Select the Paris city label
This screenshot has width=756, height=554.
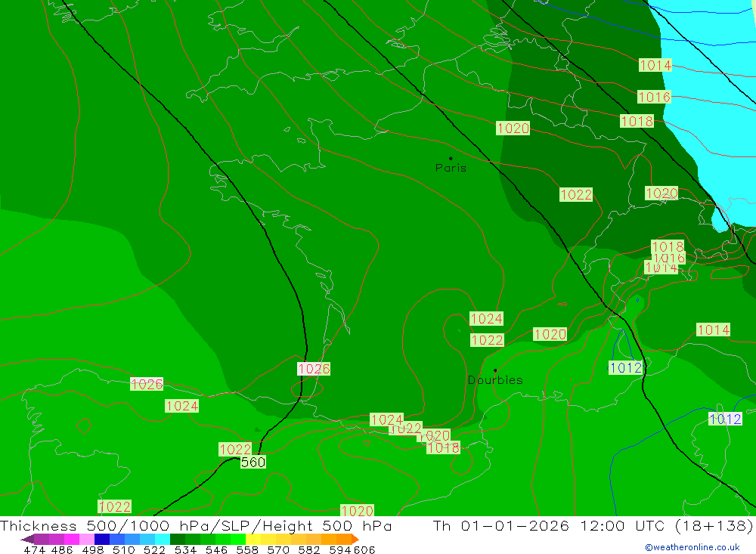tap(451, 168)
